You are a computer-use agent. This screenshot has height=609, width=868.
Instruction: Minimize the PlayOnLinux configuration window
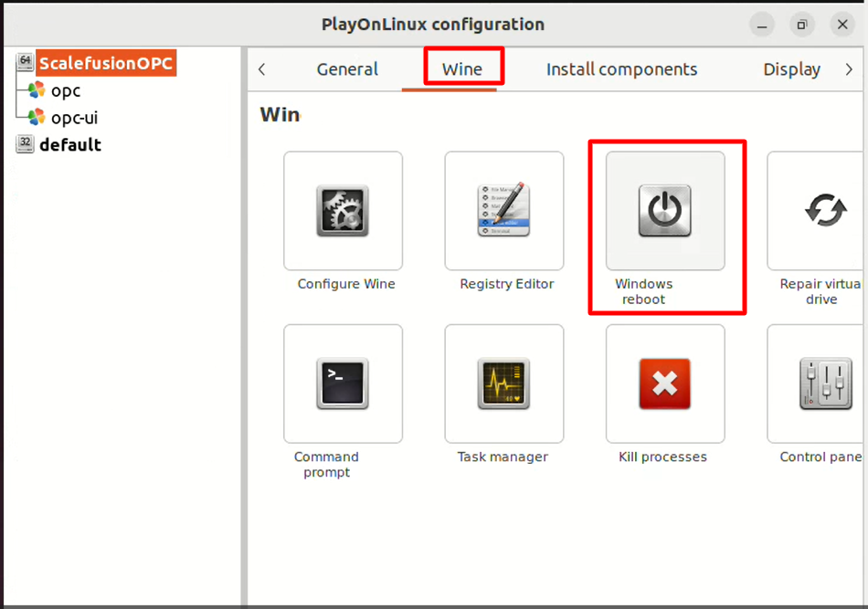click(x=762, y=25)
